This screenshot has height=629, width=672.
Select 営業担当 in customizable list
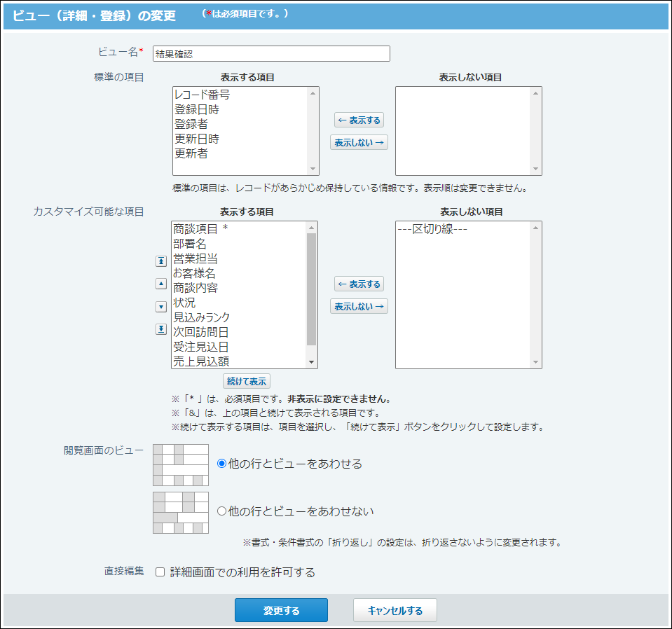[x=239, y=258]
